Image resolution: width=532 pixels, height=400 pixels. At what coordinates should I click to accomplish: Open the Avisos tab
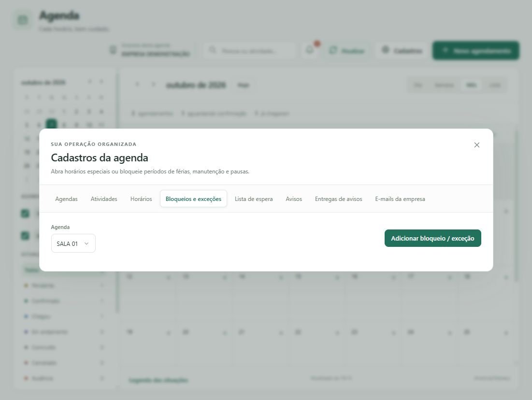pos(294,199)
